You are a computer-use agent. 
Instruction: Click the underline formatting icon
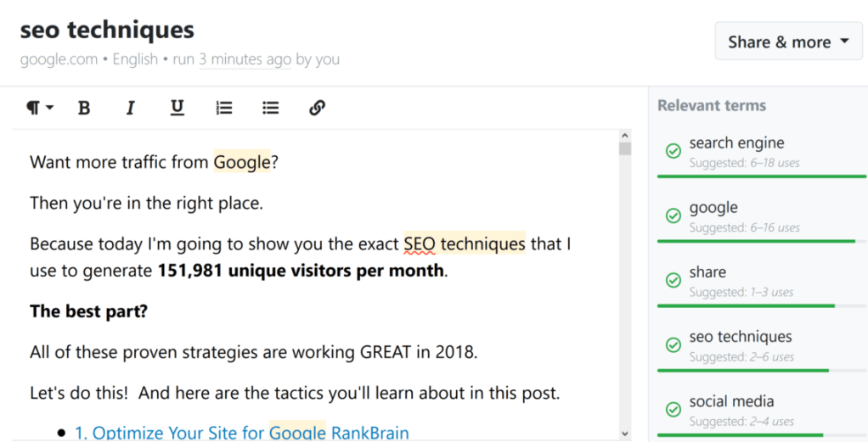point(178,108)
